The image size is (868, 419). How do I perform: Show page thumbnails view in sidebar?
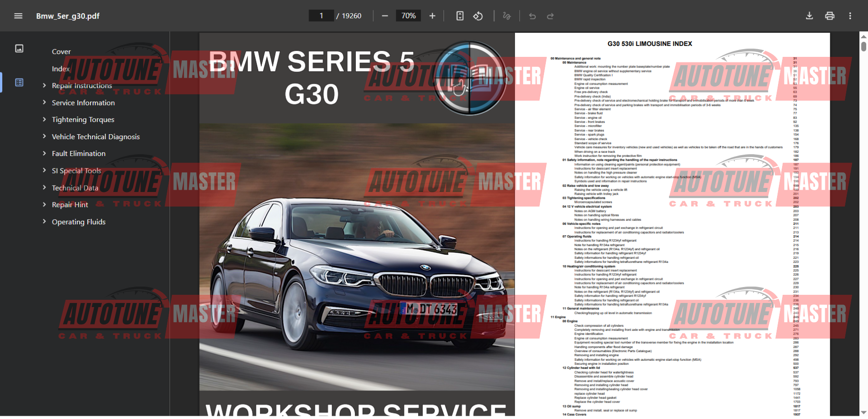pyautogui.click(x=19, y=49)
